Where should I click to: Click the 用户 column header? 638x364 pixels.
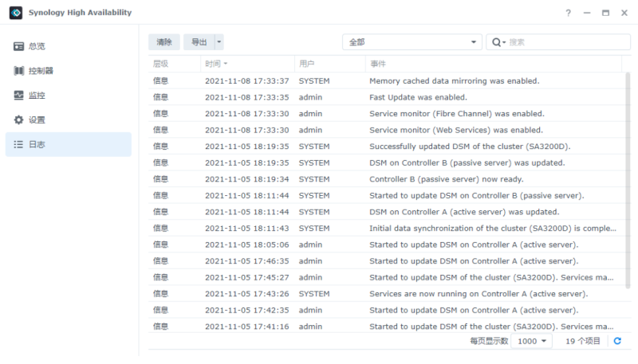click(329, 64)
